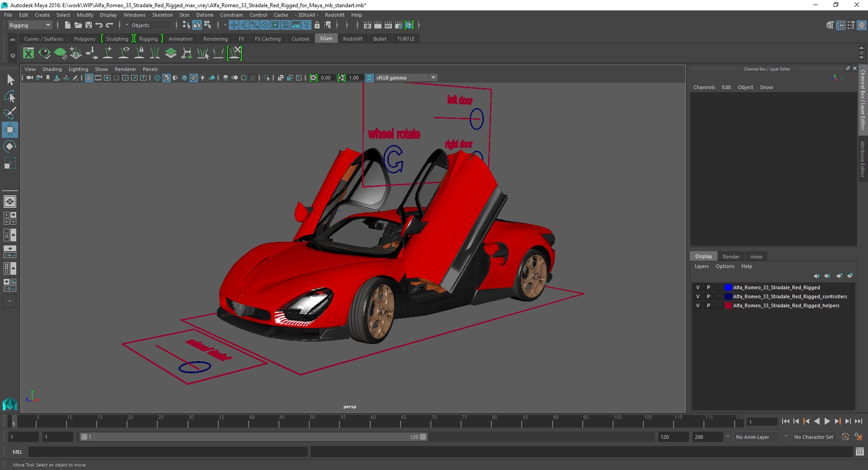Screen dimensions: 868x470
Task: Redo the last action
Action: coord(109,25)
